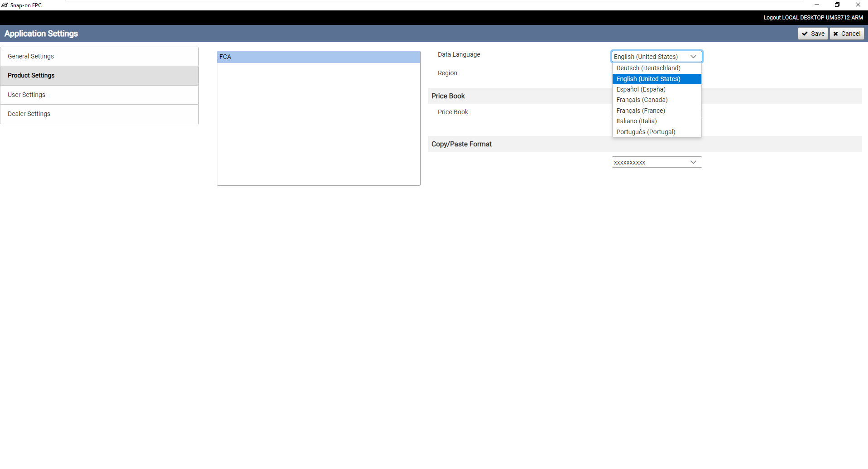Select Product Settings section

tap(99, 76)
